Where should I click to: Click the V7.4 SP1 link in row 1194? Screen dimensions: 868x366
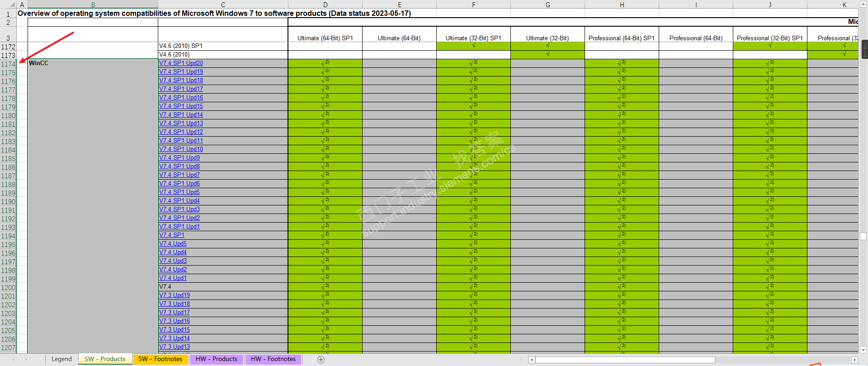(172, 235)
